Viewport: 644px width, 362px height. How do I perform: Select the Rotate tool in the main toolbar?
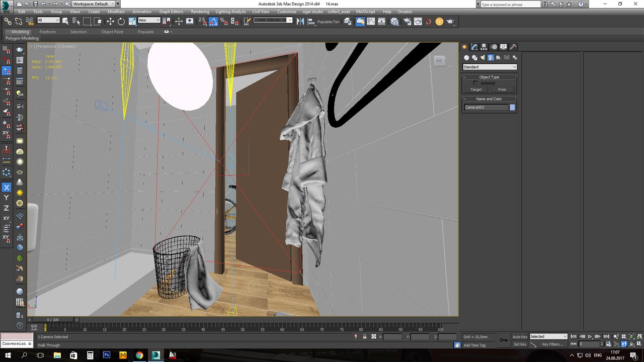tap(121, 22)
